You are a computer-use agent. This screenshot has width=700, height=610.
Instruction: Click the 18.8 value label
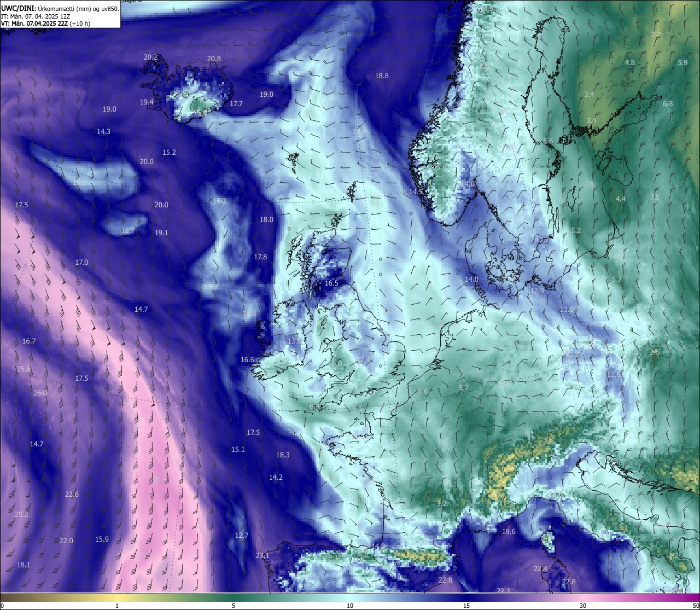pyautogui.click(x=382, y=76)
